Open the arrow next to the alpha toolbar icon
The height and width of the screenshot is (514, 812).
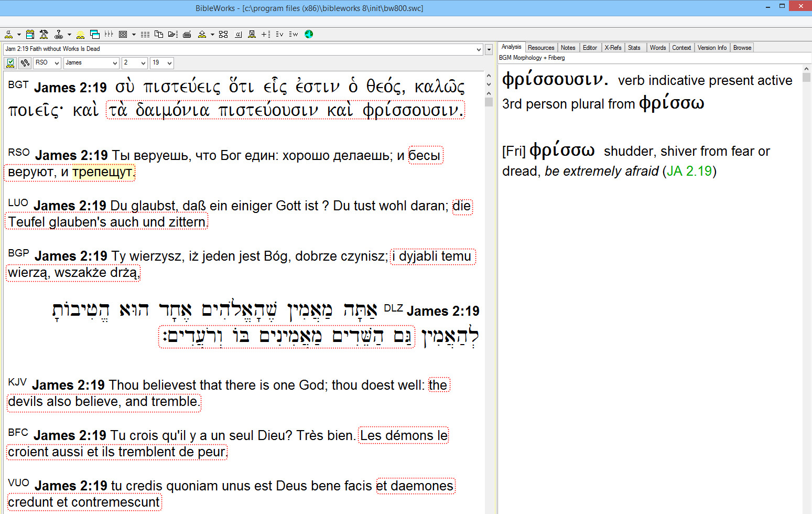coord(19,35)
